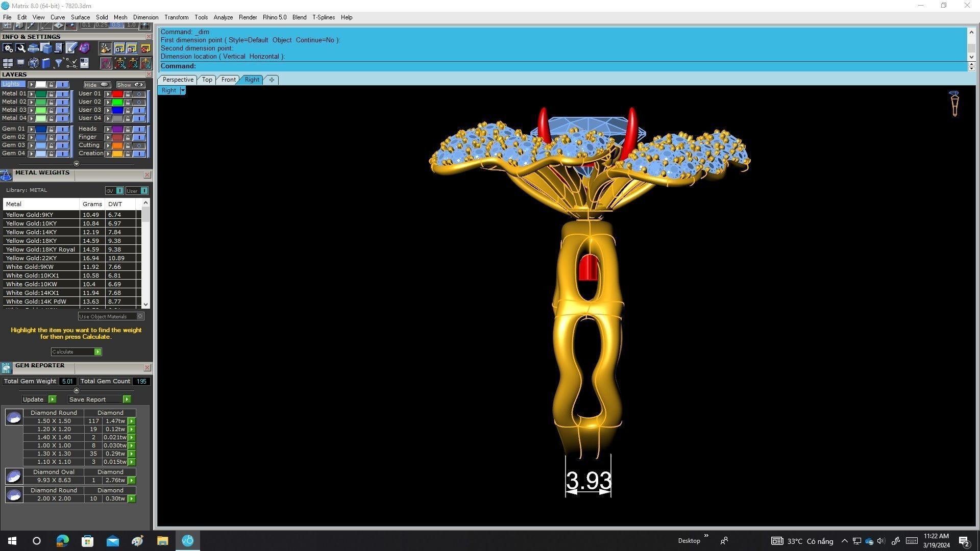
Task: Click Save Report in Gem Reporter
Action: click(x=127, y=399)
